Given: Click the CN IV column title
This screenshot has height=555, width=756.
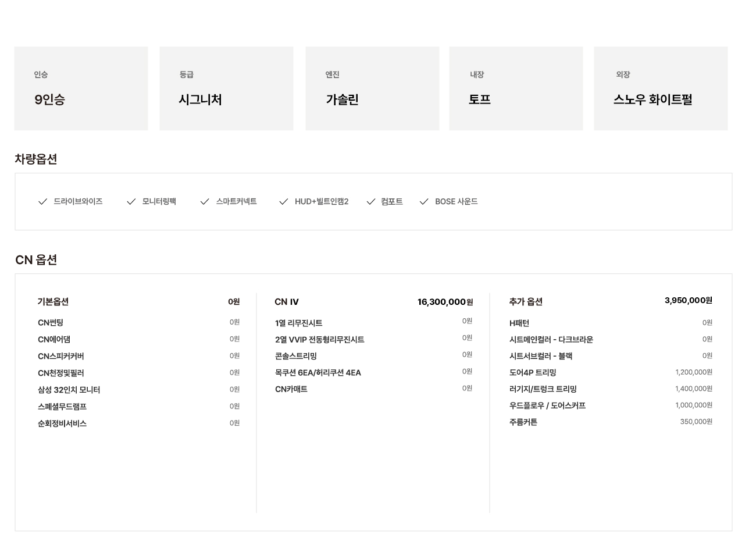Looking at the screenshot, I should [x=287, y=302].
